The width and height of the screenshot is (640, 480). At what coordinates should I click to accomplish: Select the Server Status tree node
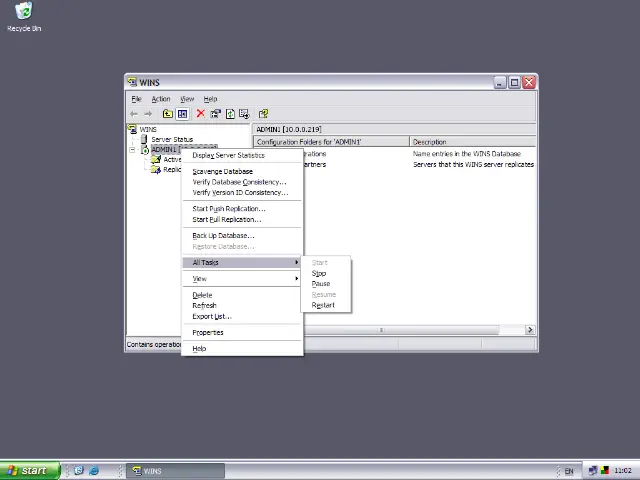pos(171,139)
